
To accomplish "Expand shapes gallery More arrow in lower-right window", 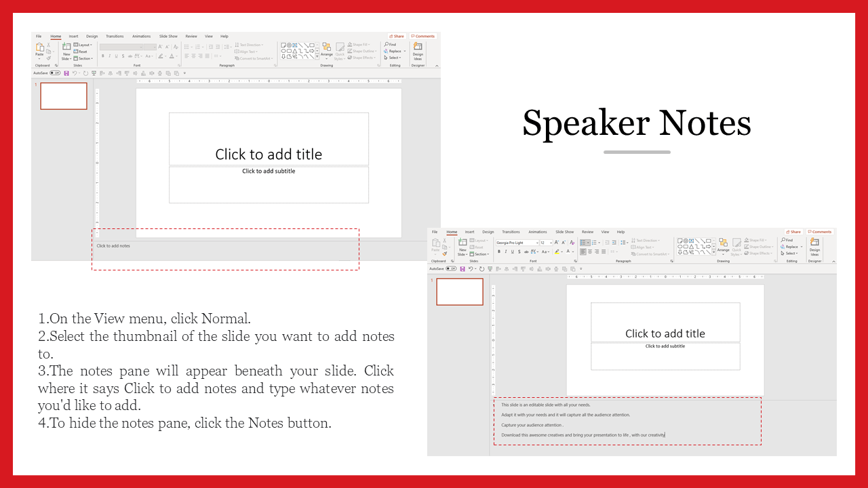I will tap(713, 252).
